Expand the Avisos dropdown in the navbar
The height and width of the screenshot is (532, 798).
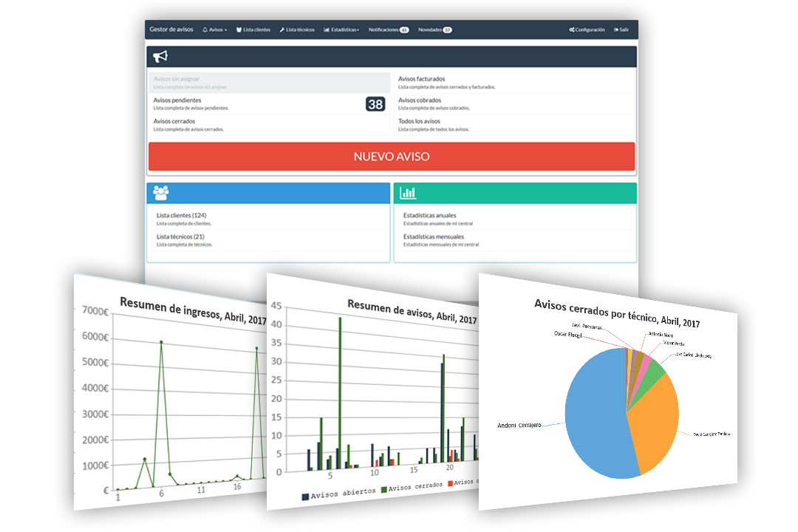[x=214, y=30]
